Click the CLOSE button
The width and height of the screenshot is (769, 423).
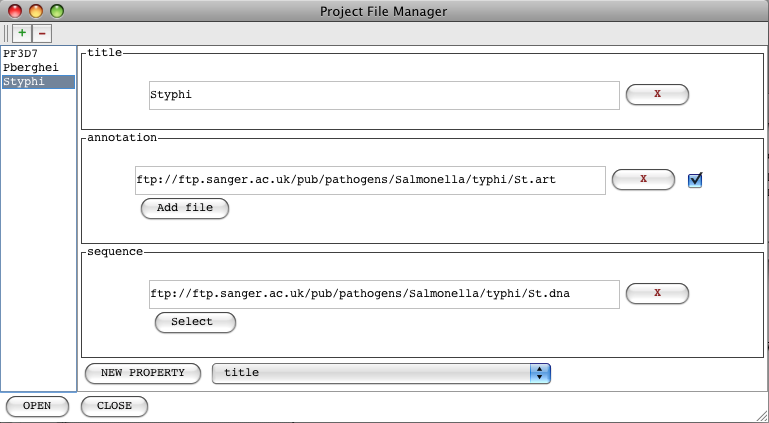point(114,406)
